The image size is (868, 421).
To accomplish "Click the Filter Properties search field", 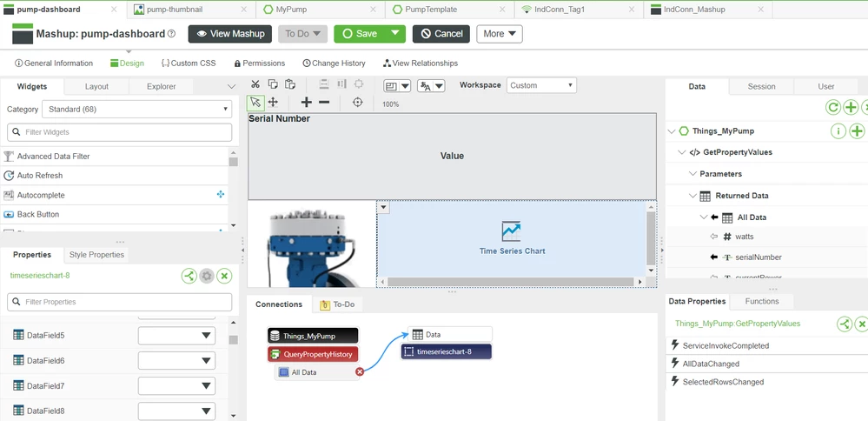I will pyautogui.click(x=120, y=302).
